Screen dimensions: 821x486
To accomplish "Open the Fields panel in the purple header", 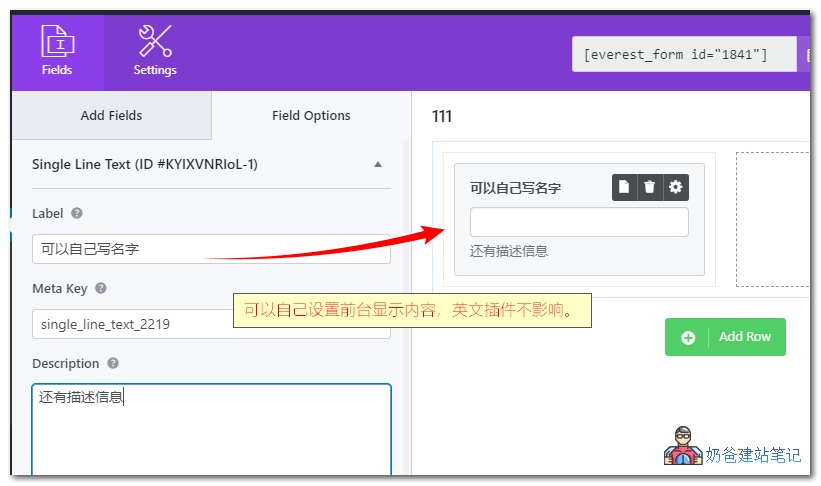I will [x=57, y=52].
